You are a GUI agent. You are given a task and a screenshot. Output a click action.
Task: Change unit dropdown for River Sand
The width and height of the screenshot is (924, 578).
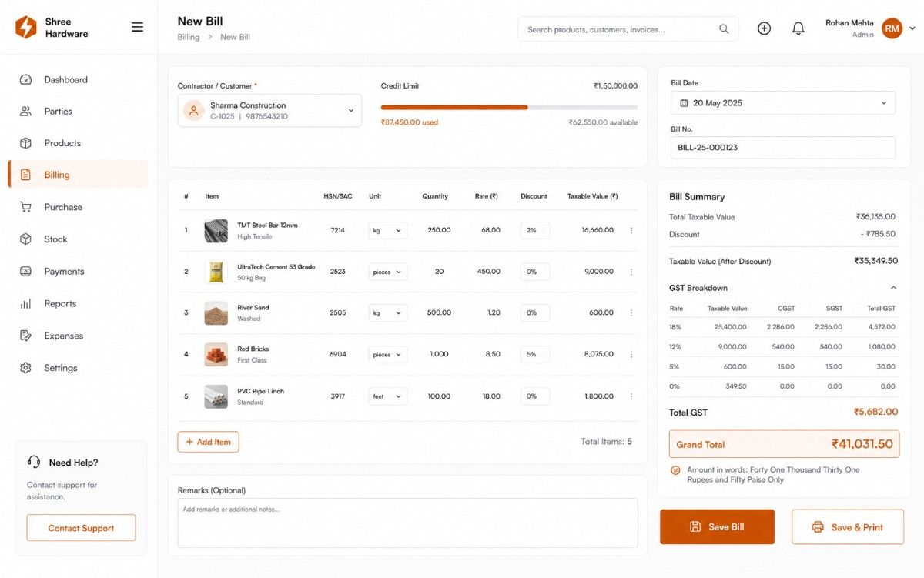point(388,313)
